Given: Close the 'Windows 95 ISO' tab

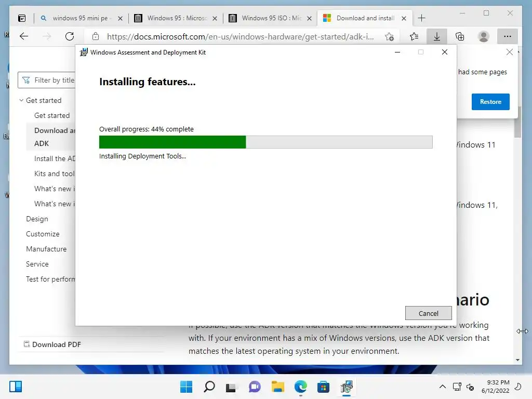Looking at the screenshot, I should pos(309,18).
